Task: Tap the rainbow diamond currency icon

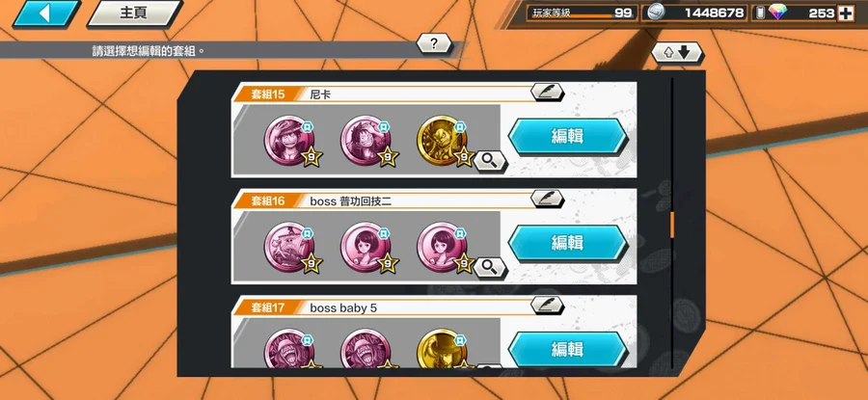Action: tap(777, 13)
